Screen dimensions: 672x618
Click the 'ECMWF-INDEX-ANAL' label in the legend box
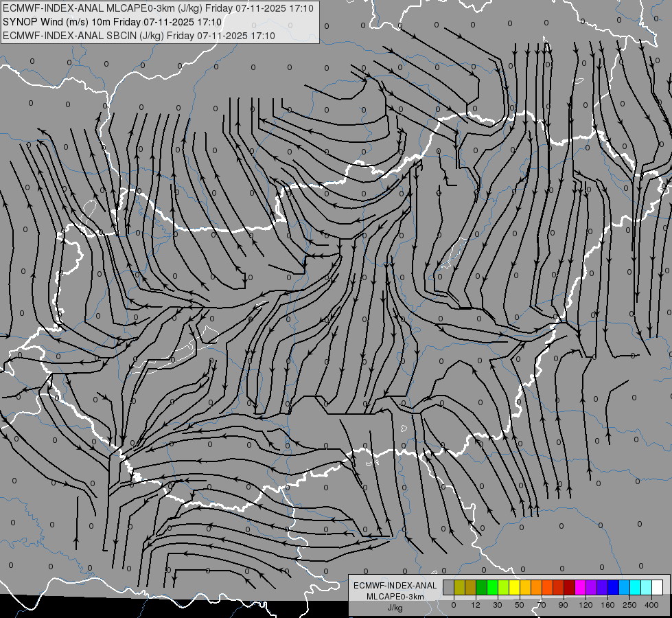coord(395,586)
